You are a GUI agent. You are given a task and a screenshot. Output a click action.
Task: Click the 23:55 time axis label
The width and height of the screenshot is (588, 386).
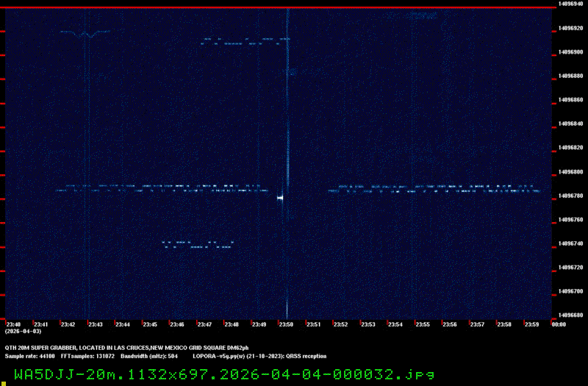pyautogui.click(x=422, y=324)
